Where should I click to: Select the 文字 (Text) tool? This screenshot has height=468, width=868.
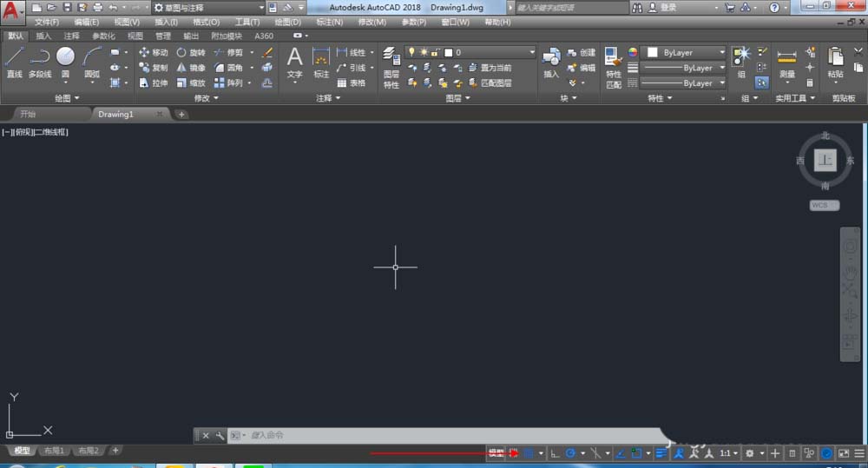[294, 63]
